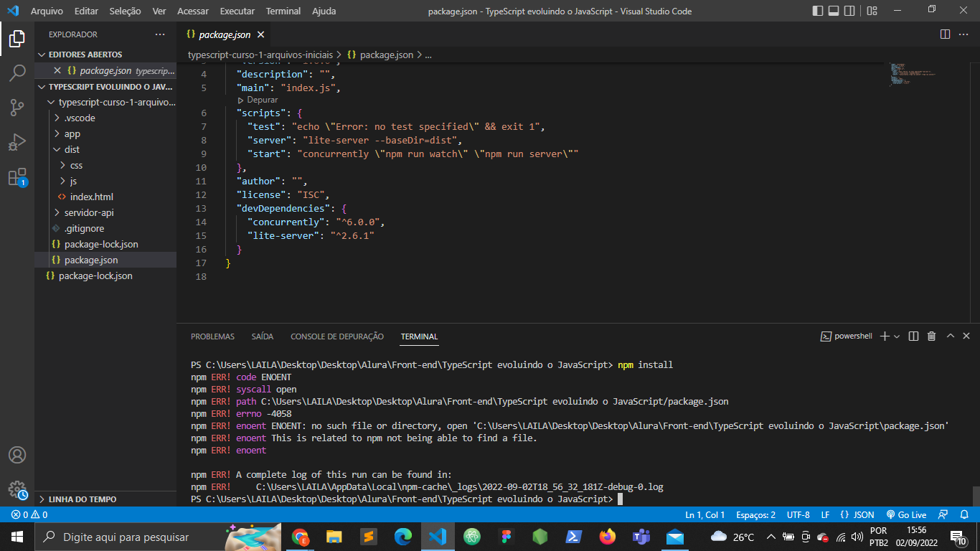Create a new terminal with plus
This screenshot has width=980, height=551.
point(885,336)
